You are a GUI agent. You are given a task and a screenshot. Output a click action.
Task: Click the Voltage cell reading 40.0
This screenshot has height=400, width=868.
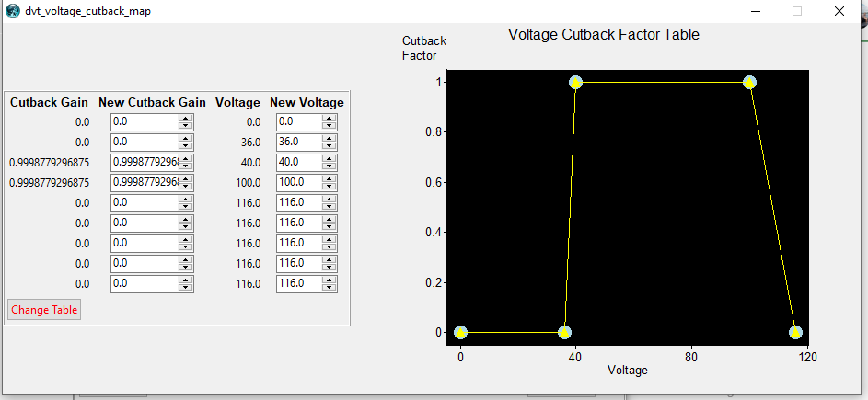click(250, 163)
